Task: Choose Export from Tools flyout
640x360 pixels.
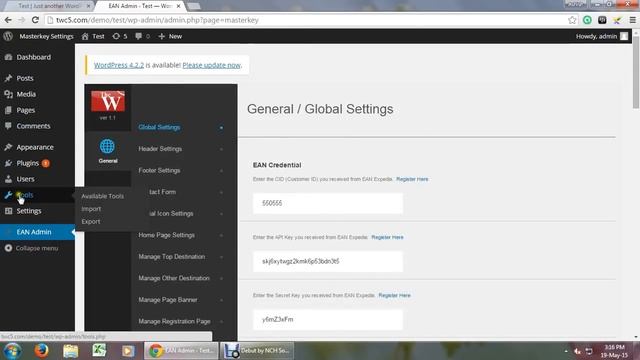Action: (x=91, y=222)
